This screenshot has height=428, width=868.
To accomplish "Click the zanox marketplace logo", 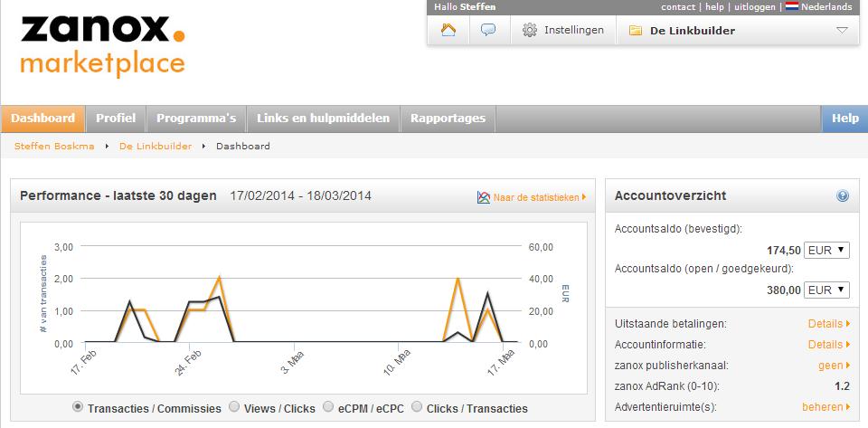I will point(102,46).
